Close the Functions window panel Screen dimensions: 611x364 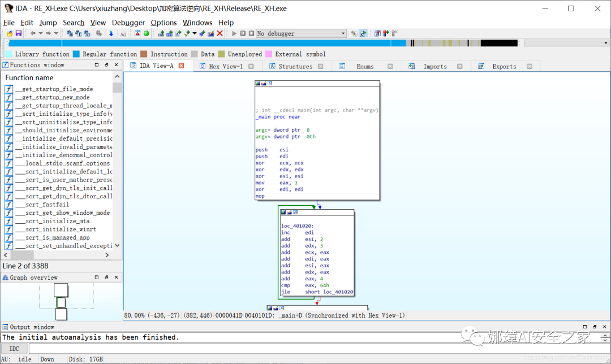pos(116,65)
